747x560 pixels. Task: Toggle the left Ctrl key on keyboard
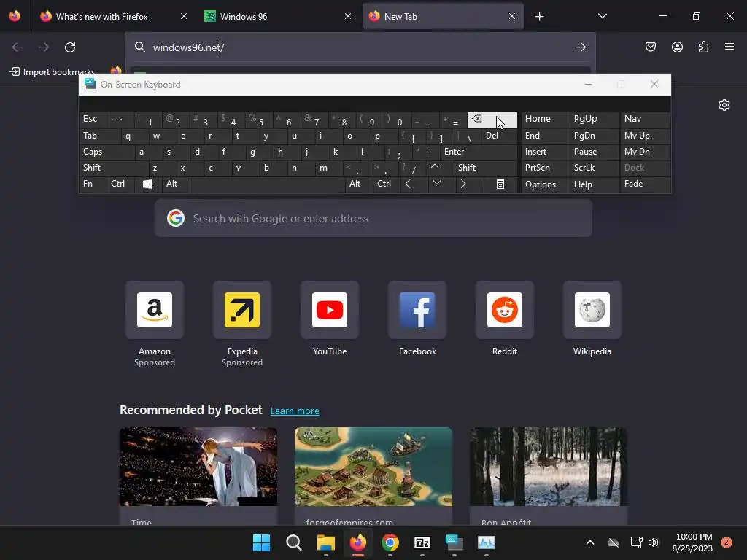[120, 184]
